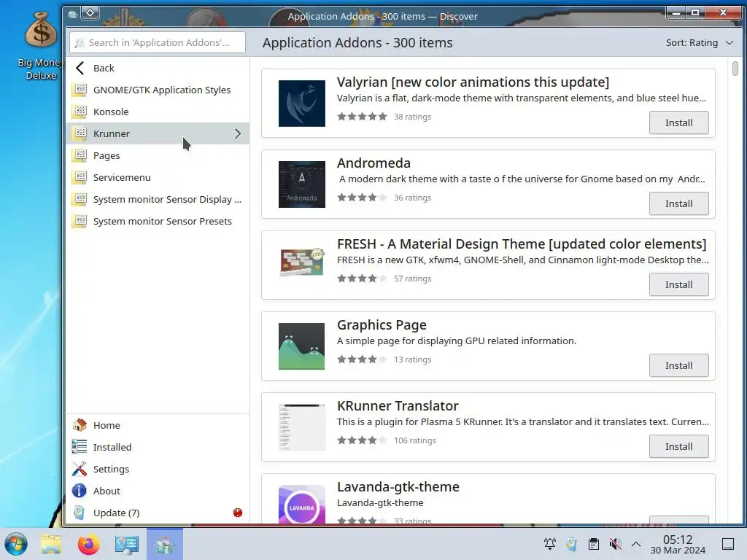Image resolution: width=747 pixels, height=560 pixels.
Task: Install the FRESH Material Design Theme
Action: 678,285
